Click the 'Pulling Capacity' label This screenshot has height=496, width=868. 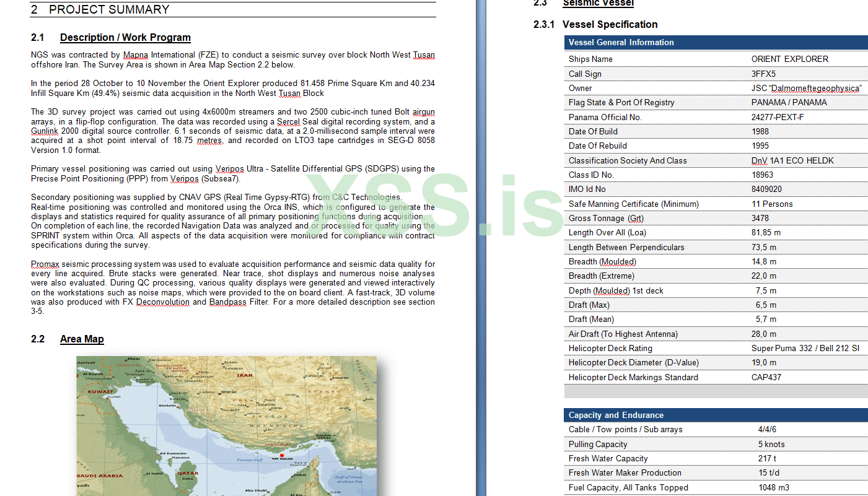tap(598, 444)
